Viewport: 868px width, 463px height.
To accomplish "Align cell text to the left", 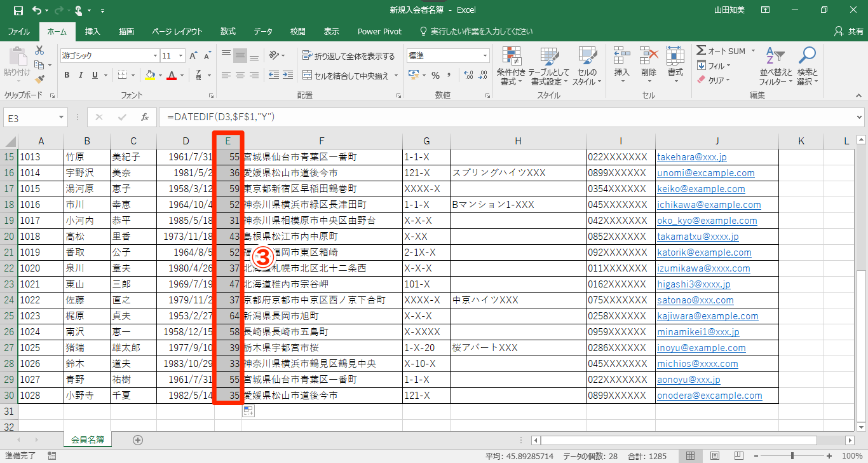I will tap(226, 75).
